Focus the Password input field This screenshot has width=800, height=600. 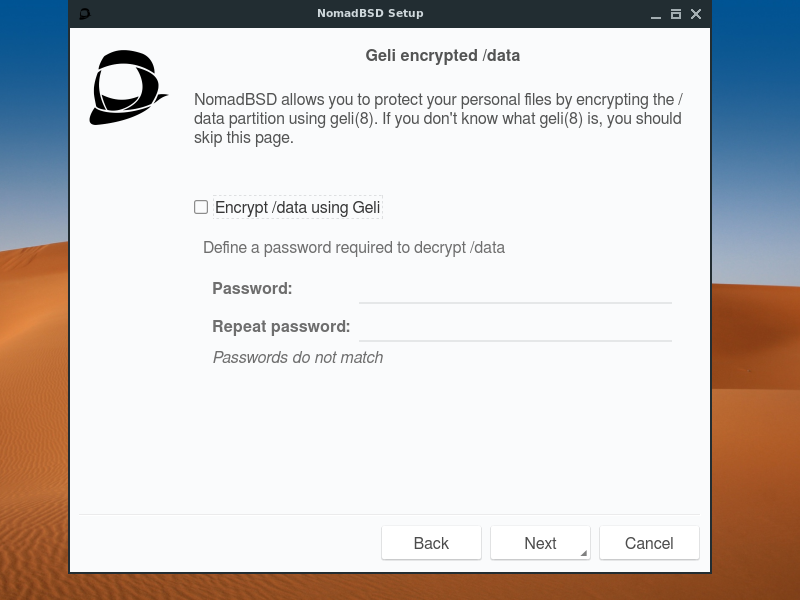pos(515,289)
